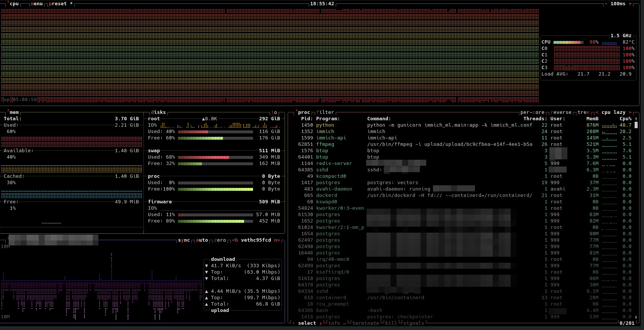Decrease update interval with minus button
Image resolution: width=644 pixels, height=330 pixels.
[606, 4]
